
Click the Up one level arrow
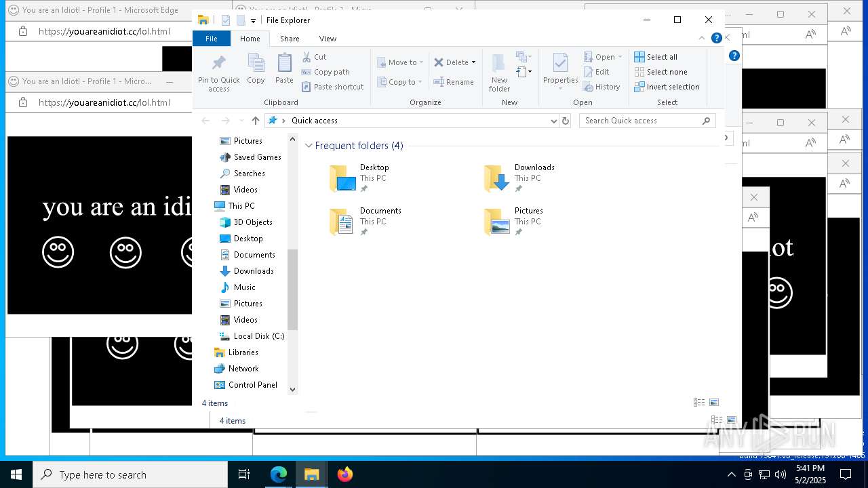[256, 121]
